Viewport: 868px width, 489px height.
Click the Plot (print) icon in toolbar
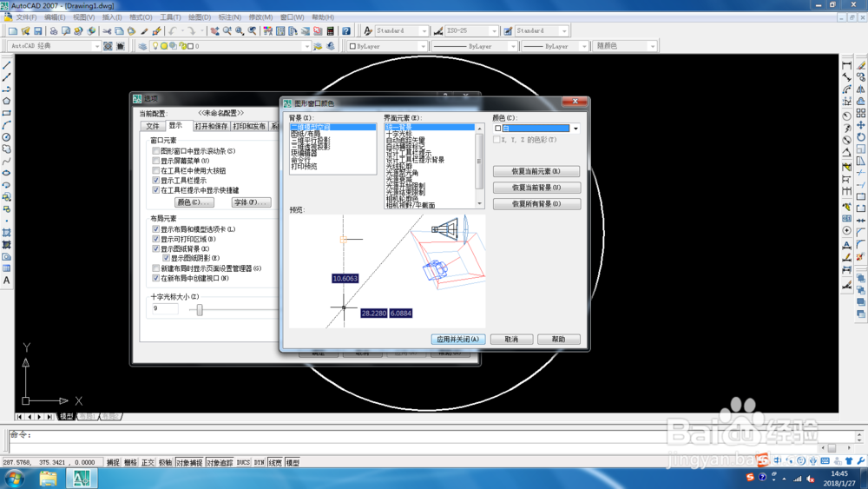pyautogui.click(x=54, y=31)
